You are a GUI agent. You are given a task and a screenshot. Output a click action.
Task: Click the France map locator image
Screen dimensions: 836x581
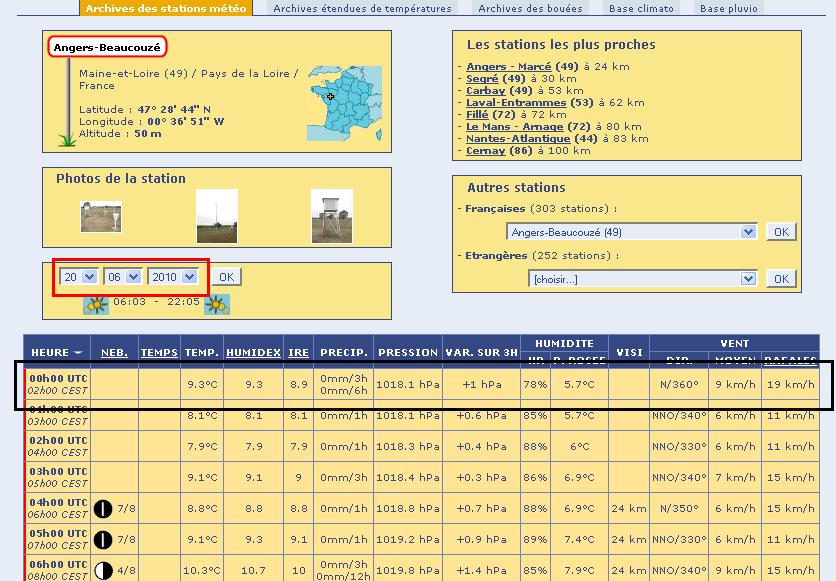pyautogui.click(x=345, y=103)
